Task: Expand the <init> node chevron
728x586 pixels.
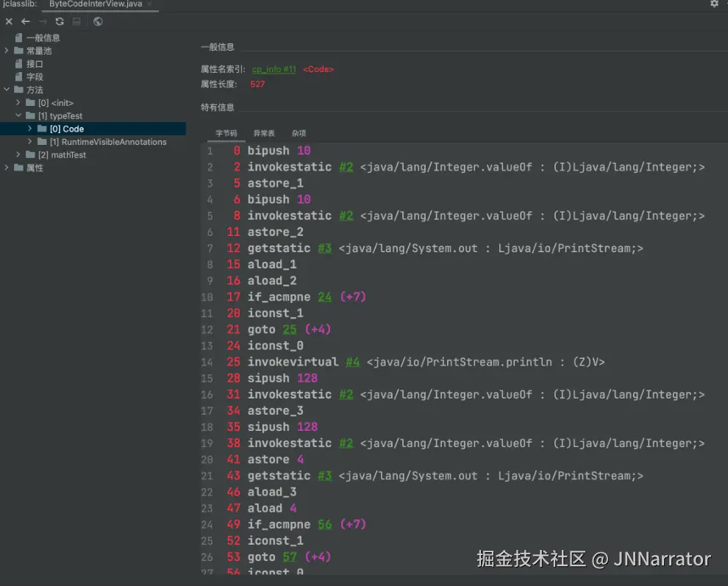Action: point(18,102)
